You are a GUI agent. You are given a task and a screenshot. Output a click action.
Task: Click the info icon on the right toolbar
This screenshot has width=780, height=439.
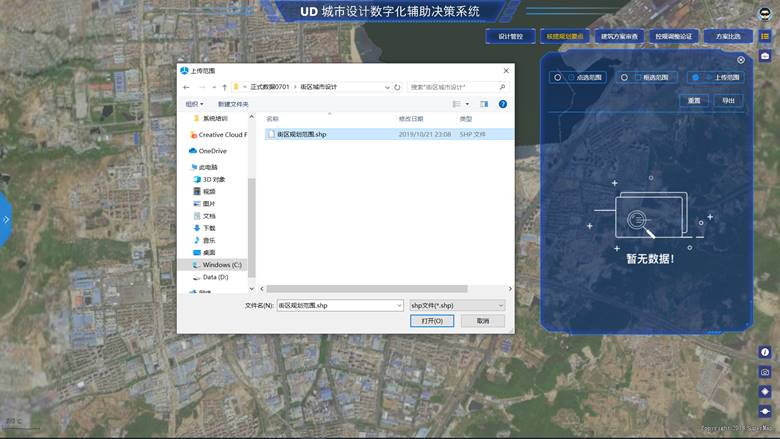(x=765, y=352)
